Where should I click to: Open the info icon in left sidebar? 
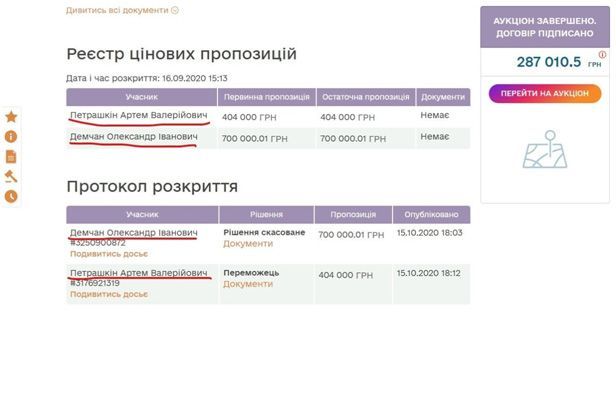click(x=11, y=136)
